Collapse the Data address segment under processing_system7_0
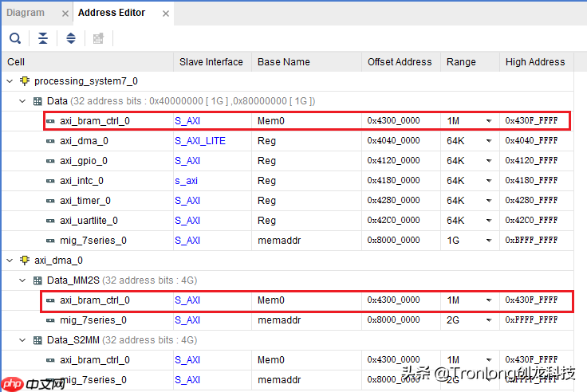Image resolution: width=587 pixels, height=392 pixels. pos(22,101)
